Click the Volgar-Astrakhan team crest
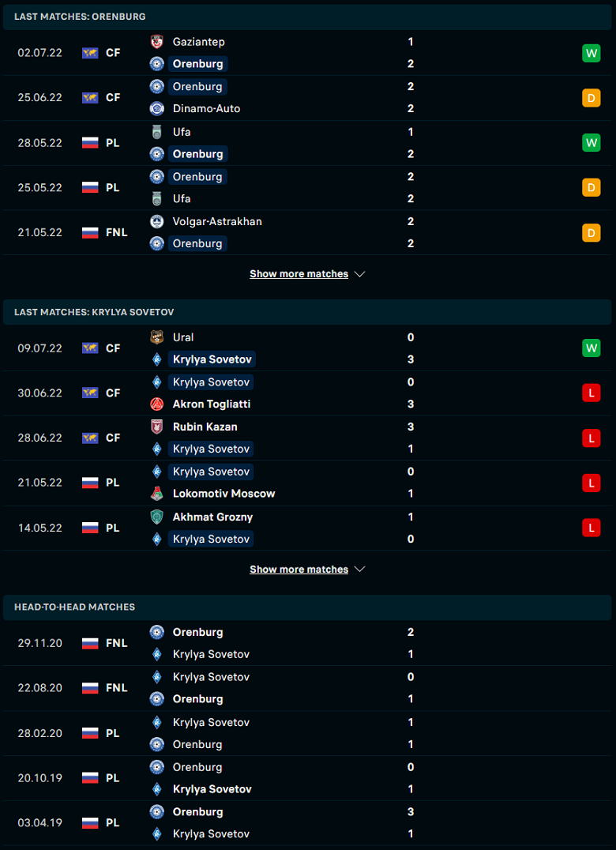This screenshot has width=616, height=850. tap(156, 221)
